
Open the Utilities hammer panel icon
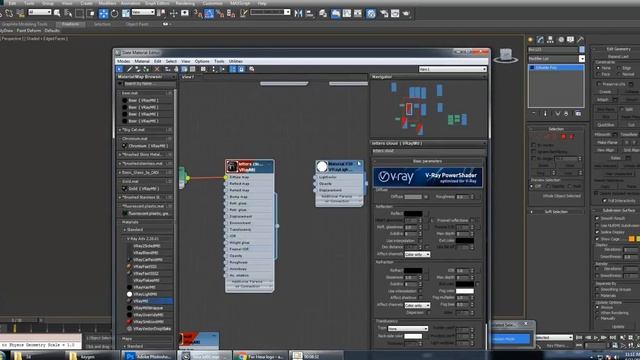(580, 40)
